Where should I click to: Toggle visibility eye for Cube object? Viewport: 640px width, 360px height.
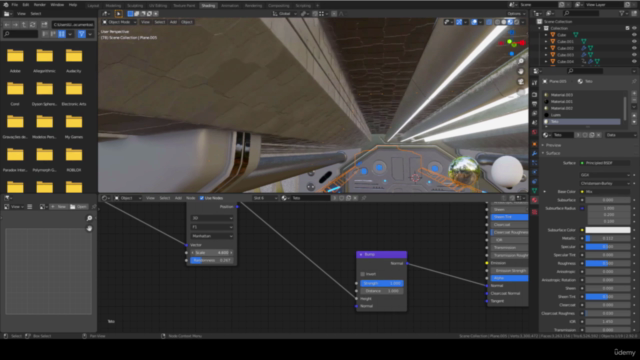tap(634, 35)
